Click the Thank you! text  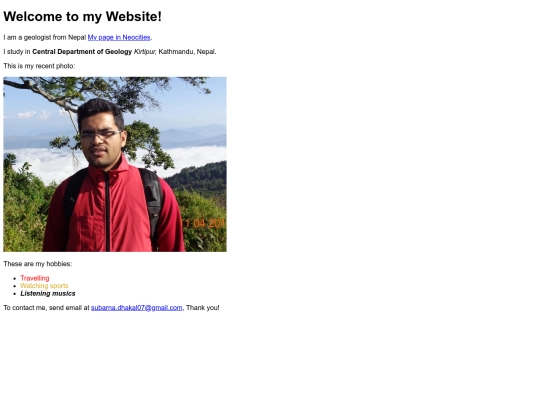tap(202, 308)
